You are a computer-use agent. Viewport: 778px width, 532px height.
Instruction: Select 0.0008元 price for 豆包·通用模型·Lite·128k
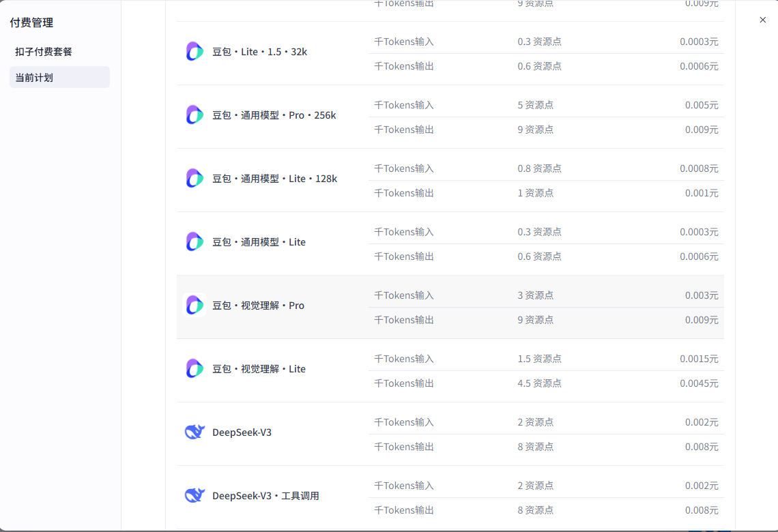coord(699,168)
